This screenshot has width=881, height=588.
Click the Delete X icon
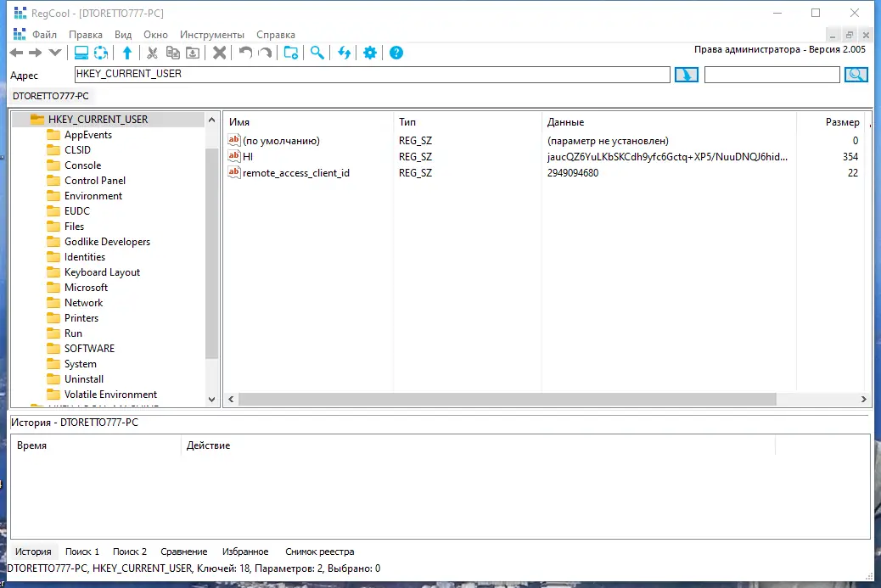tap(220, 53)
